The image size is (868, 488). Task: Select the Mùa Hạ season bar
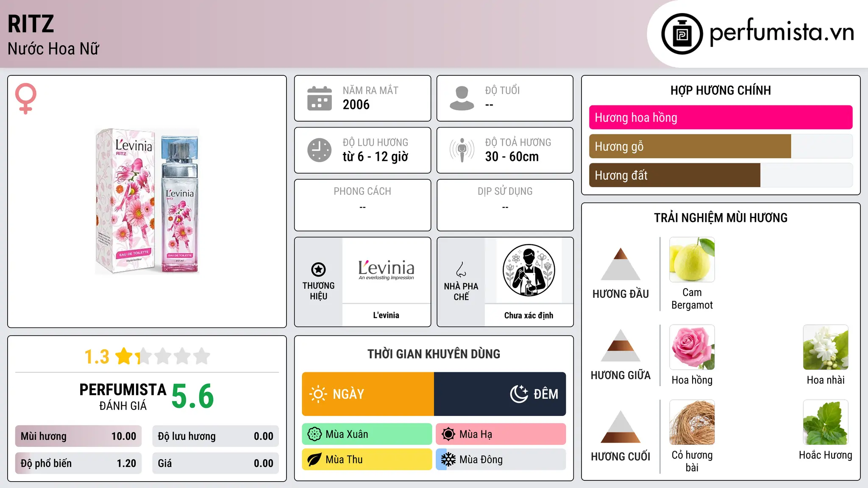(501, 434)
